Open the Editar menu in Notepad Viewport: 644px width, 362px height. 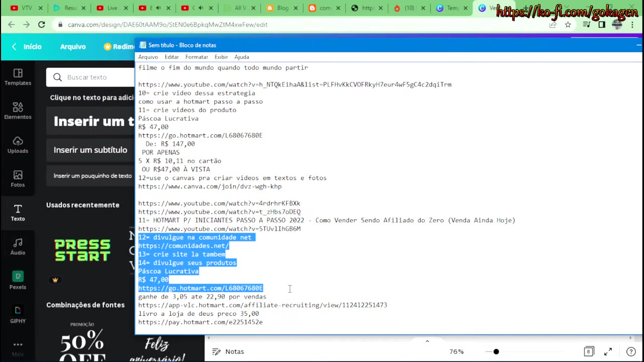click(172, 57)
